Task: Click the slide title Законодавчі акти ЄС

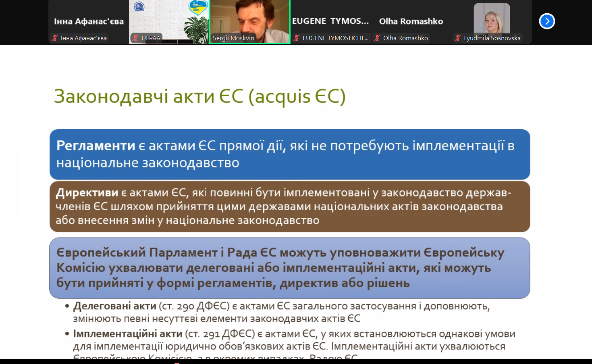Action: point(200,97)
